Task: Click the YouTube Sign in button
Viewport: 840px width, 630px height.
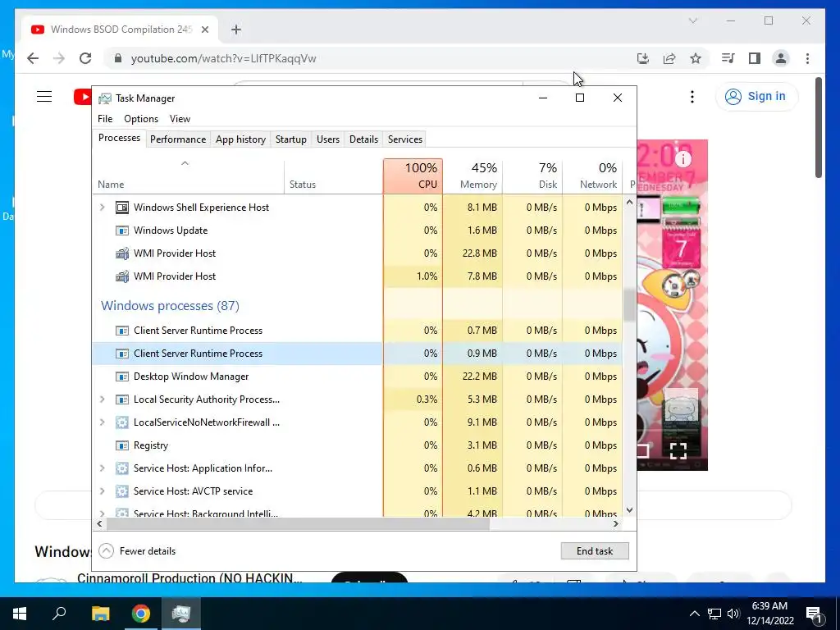Action: (x=756, y=97)
